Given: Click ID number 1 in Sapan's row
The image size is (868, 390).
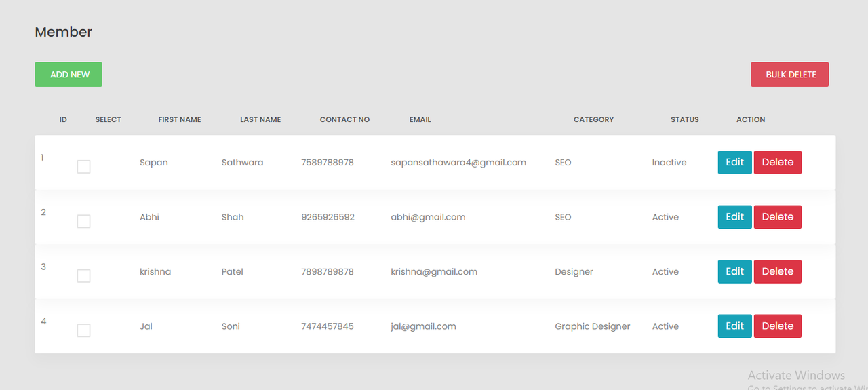Looking at the screenshot, I should point(42,157).
